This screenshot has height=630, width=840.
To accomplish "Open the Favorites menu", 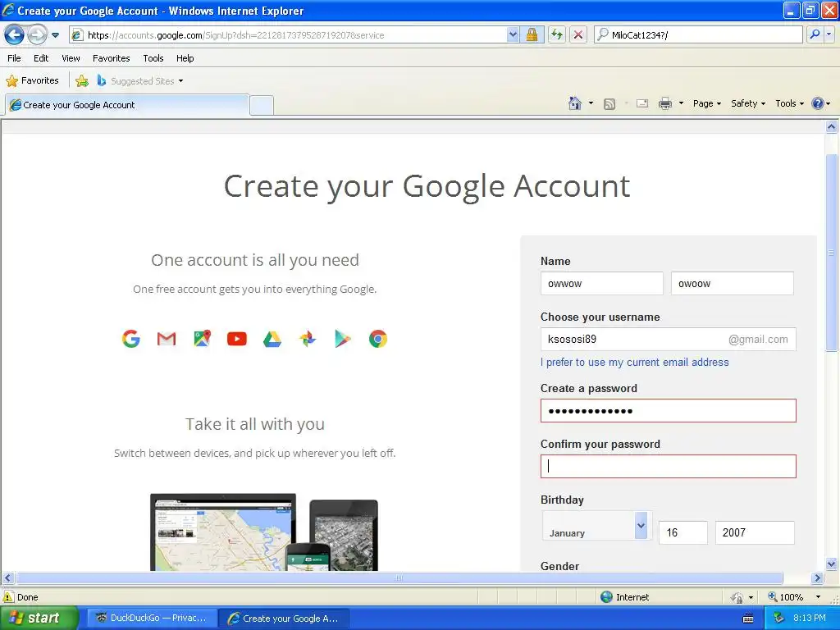I will (112, 58).
